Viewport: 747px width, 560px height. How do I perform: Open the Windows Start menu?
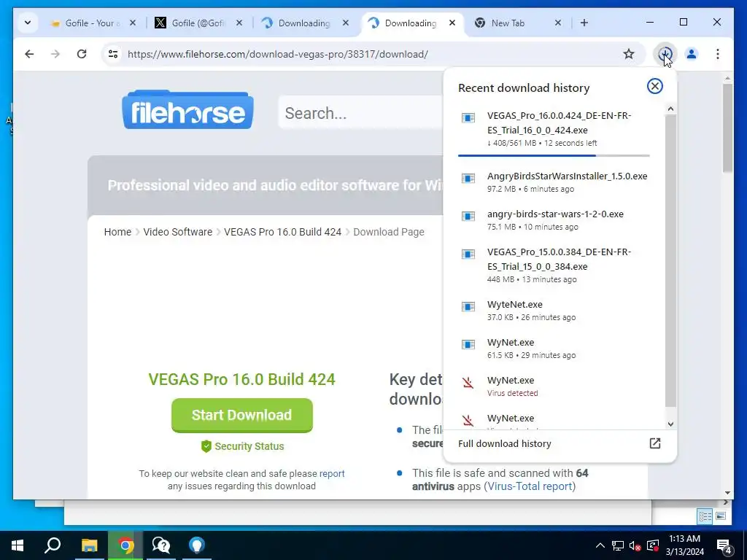click(x=18, y=545)
